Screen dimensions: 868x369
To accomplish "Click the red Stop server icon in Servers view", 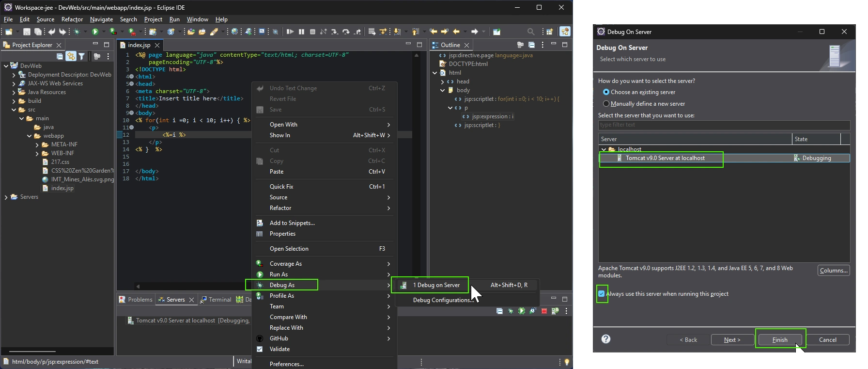I will 544,311.
